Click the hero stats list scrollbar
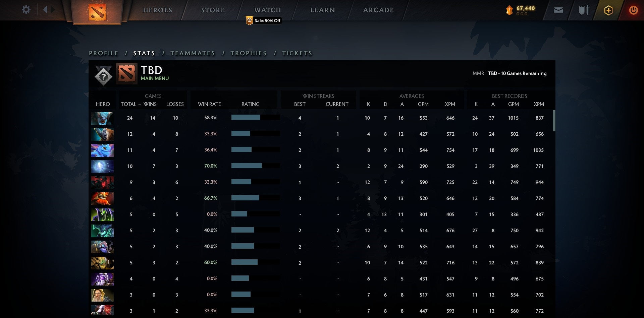This screenshot has height=318, width=644. coord(554,121)
